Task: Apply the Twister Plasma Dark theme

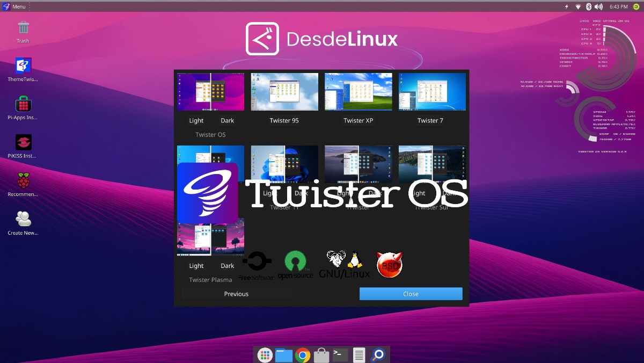Action: coord(228,266)
